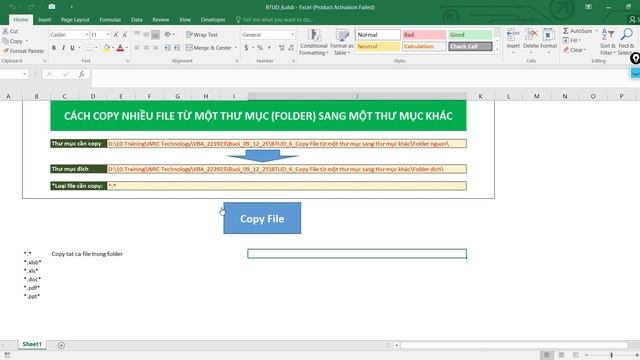Click the Thư mục đích path cell
The height and width of the screenshot is (360, 640).
click(x=287, y=169)
